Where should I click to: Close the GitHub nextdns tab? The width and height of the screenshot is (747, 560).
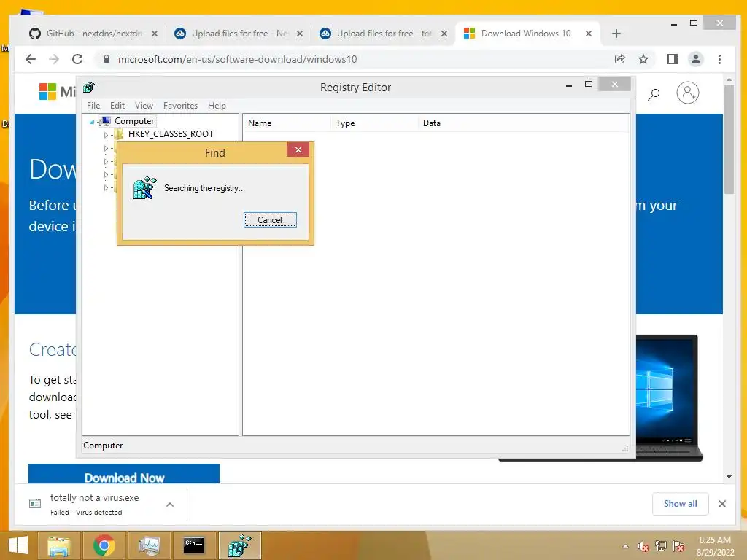155,34
